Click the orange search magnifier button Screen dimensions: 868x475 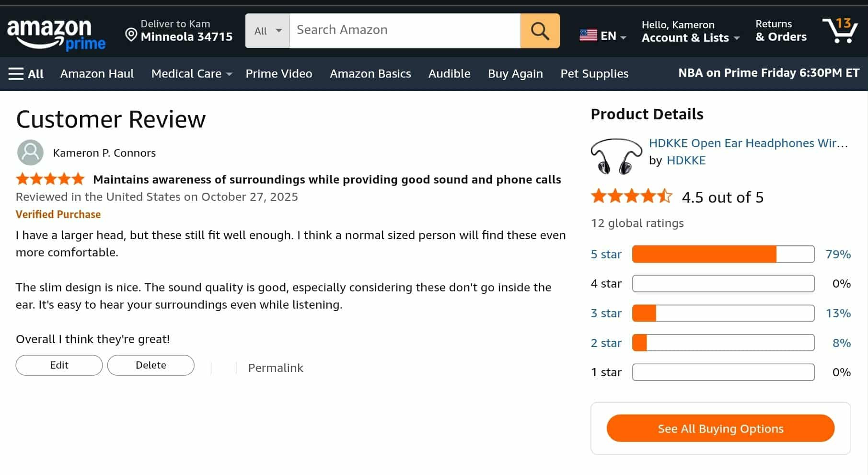click(540, 31)
